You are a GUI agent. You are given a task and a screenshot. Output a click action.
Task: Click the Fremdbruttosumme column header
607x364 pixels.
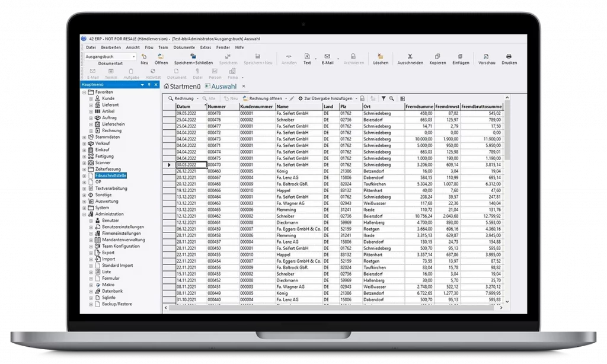coord(481,107)
